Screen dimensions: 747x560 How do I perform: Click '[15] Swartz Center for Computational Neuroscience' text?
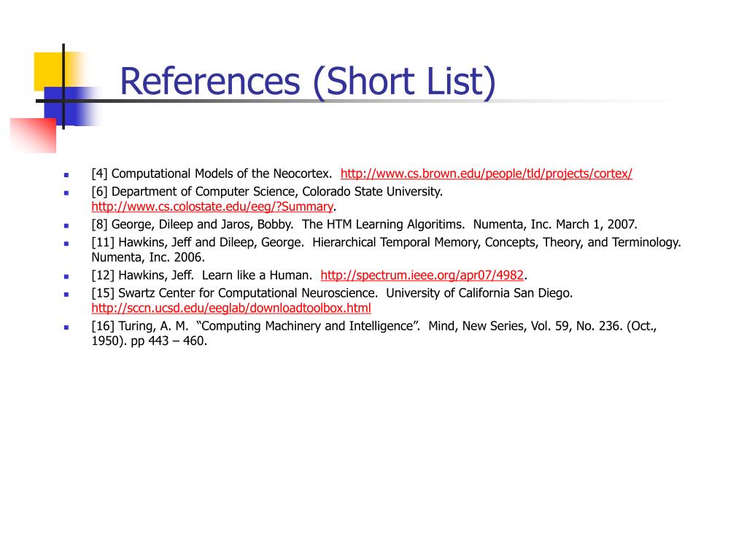click(234, 293)
